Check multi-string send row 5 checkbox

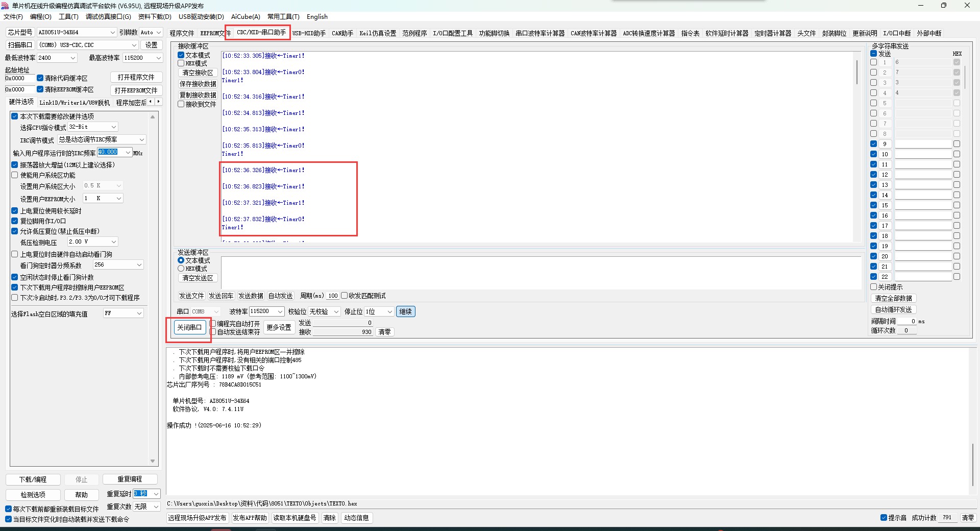873,103
